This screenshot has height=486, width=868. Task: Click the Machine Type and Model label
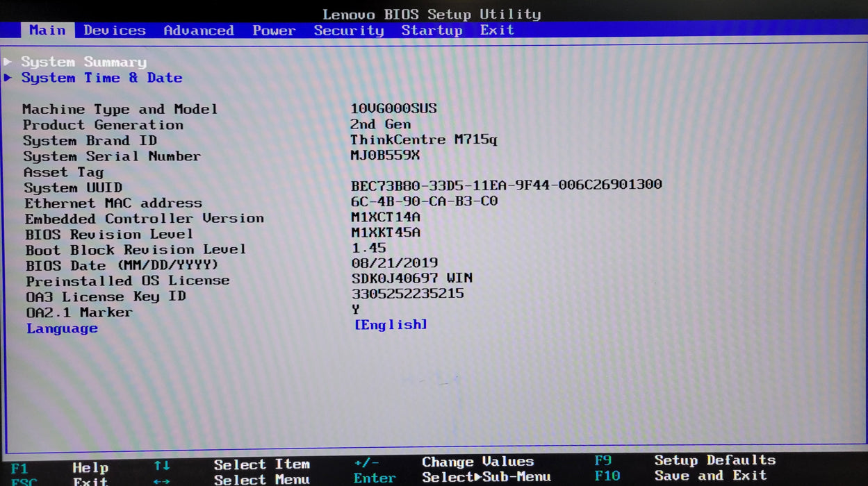coord(120,109)
